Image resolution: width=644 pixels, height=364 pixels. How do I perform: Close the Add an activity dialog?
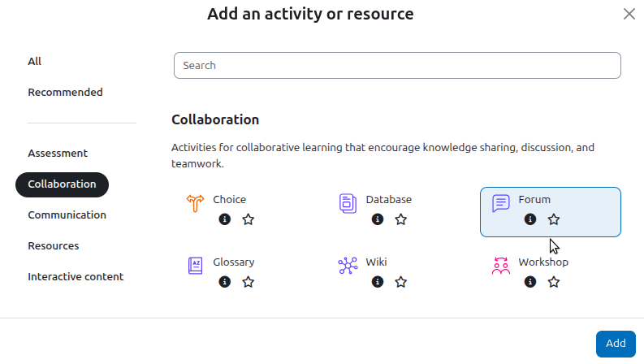pyautogui.click(x=629, y=14)
